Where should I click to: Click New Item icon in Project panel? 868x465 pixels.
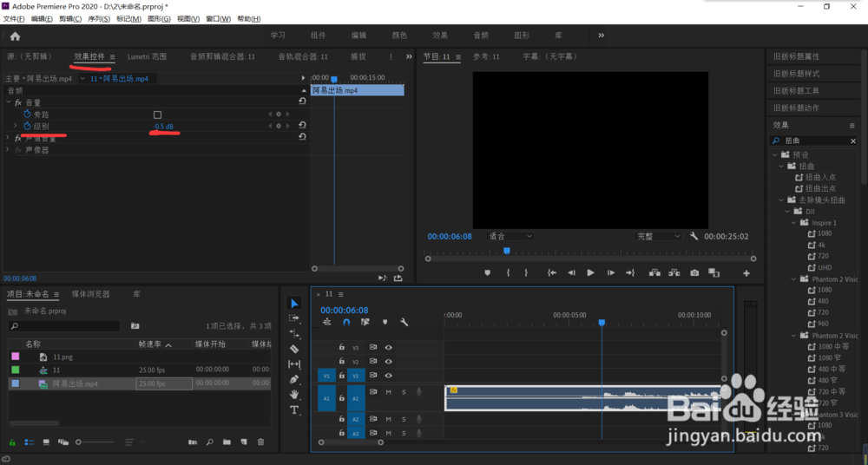click(x=244, y=442)
